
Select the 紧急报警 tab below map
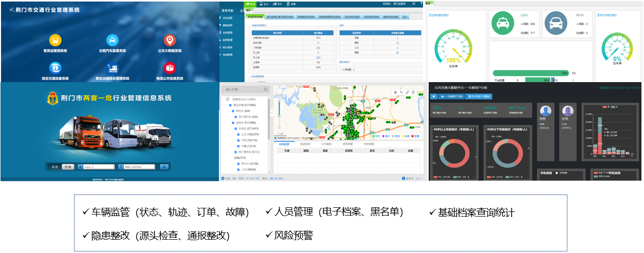click(x=347, y=144)
